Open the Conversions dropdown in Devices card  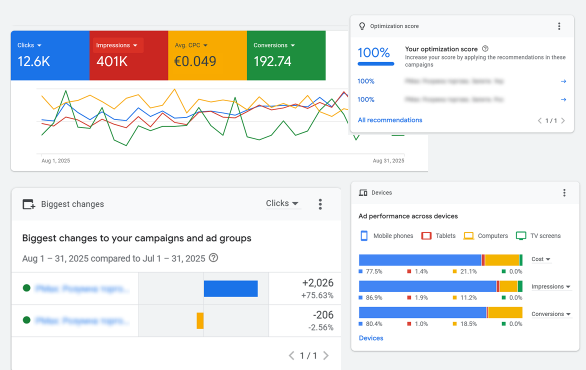551,314
